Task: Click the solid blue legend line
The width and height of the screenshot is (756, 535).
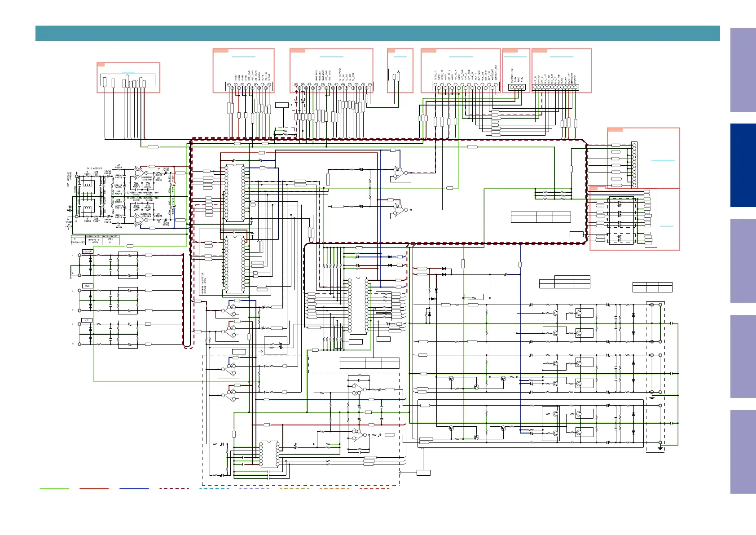Action: (x=134, y=488)
